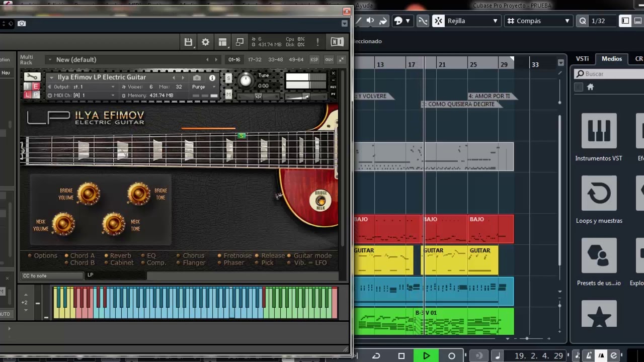Screen dimensions: 644x362
Task: Click the Kontakt panic exclamation icon
Action: click(317, 42)
